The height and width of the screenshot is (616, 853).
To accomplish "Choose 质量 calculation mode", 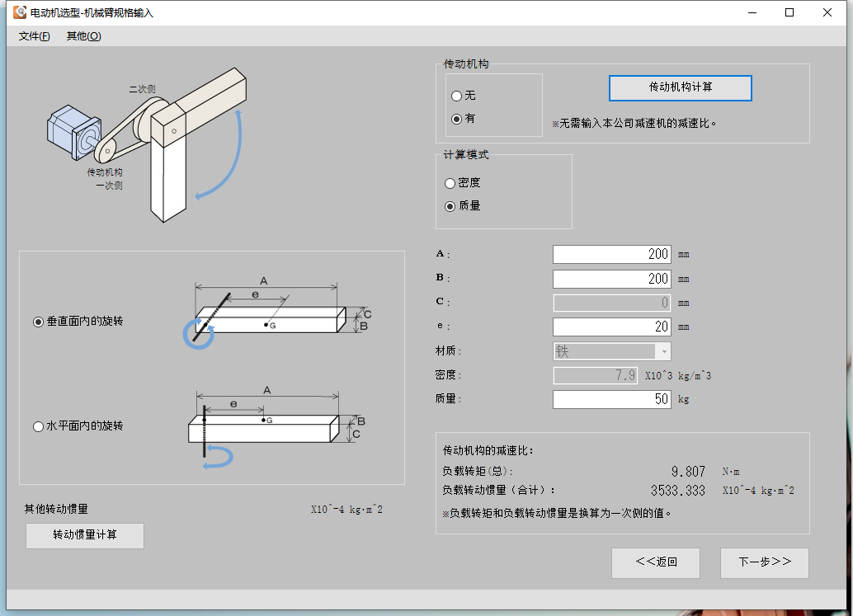I will (463, 206).
